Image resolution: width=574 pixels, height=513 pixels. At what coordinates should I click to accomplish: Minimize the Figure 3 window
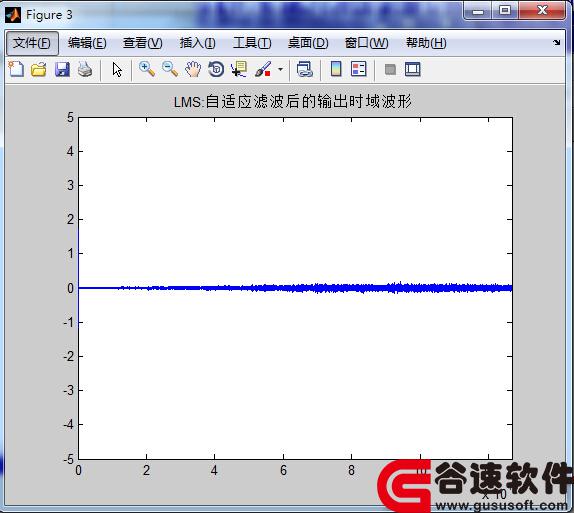pyautogui.click(x=477, y=11)
